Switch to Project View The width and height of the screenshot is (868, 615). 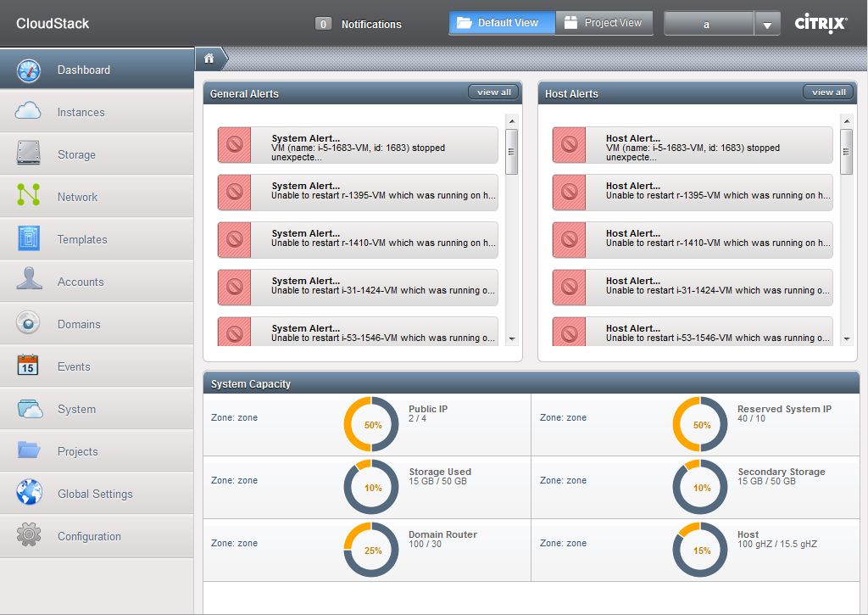[604, 23]
